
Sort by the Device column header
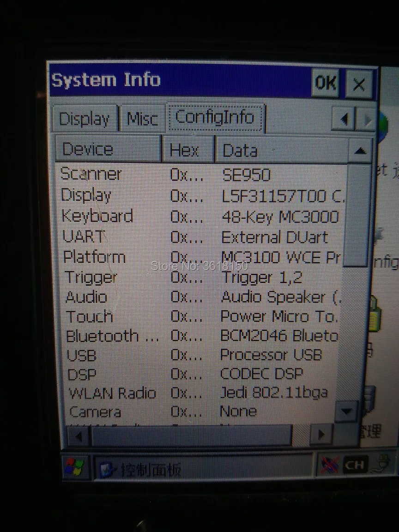[108, 149]
